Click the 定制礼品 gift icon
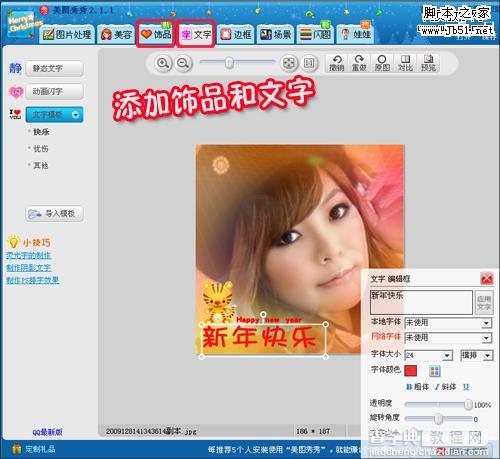The width and height of the screenshot is (500, 459). click(16, 449)
